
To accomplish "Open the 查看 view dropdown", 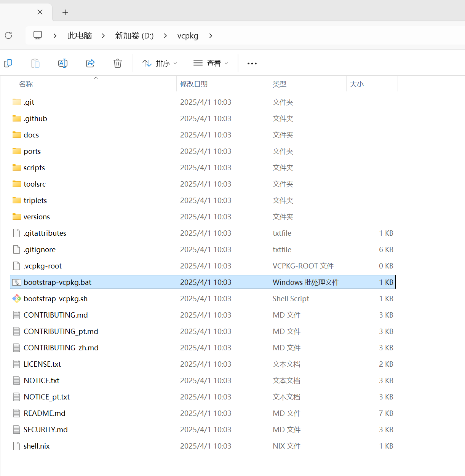I will pos(211,63).
